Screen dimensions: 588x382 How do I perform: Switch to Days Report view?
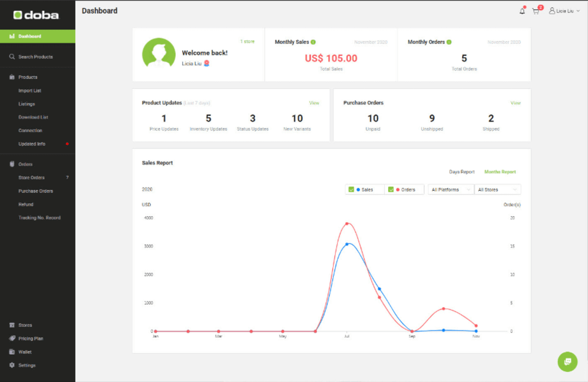tap(462, 172)
